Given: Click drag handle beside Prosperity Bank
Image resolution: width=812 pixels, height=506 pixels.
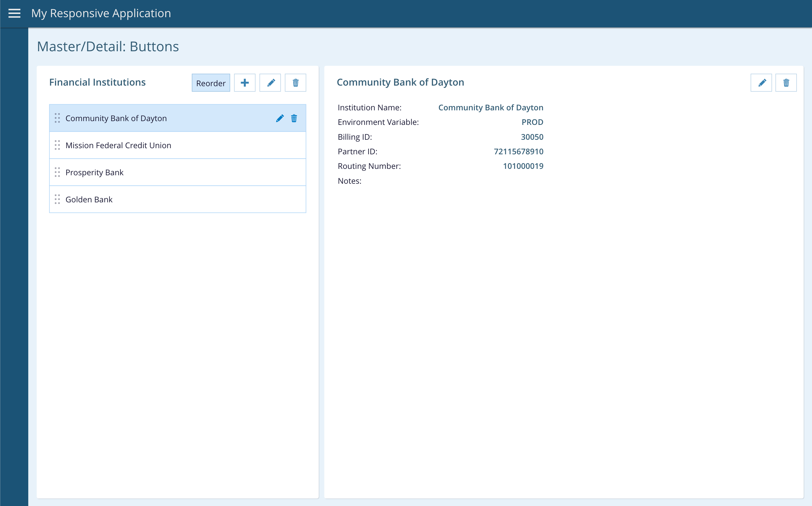Looking at the screenshot, I should [57, 172].
